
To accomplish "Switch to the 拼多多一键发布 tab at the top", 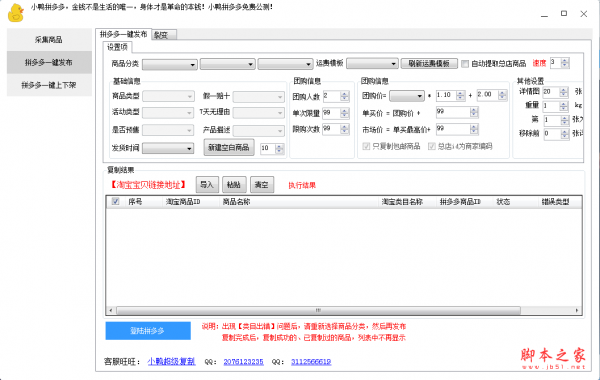I will (x=123, y=34).
